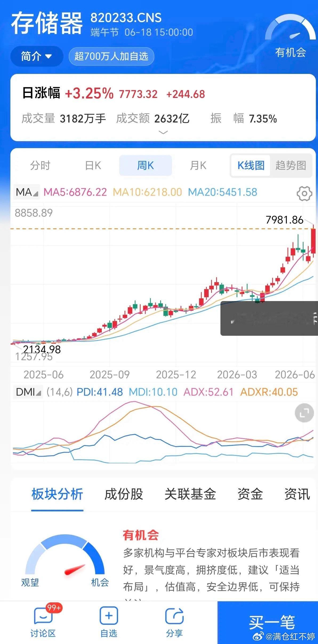
Task: Tap the MA20:5451.58 label
Action: click(223, 192)
